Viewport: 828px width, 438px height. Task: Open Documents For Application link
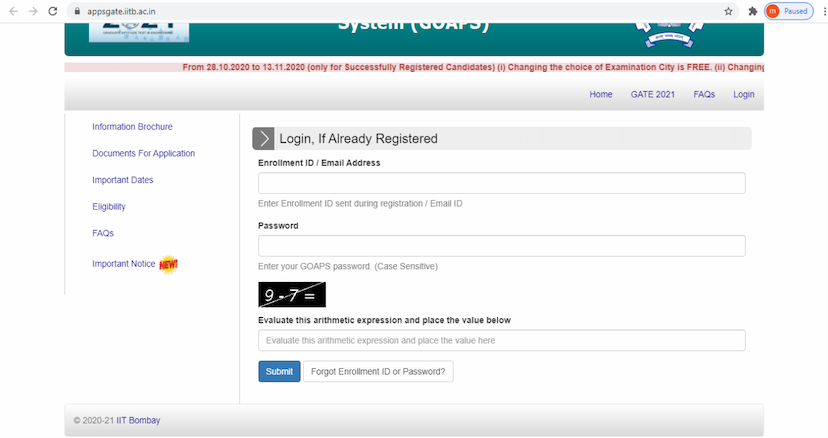143,154
